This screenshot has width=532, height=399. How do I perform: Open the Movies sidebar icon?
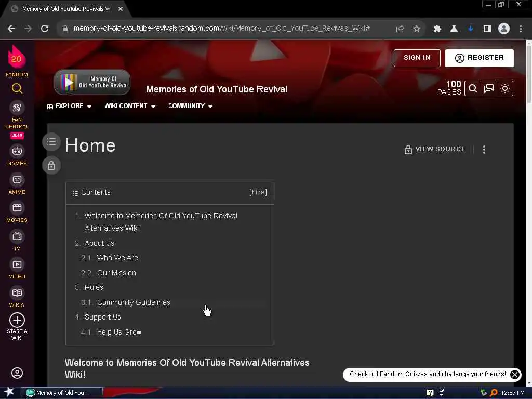pyautogui.click(x=17, y=208)
